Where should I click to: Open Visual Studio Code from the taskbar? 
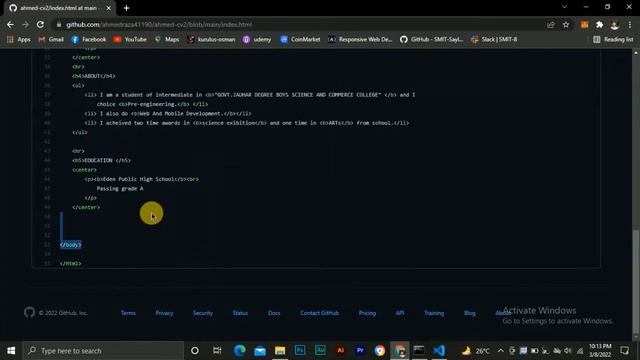click(439, 351)
